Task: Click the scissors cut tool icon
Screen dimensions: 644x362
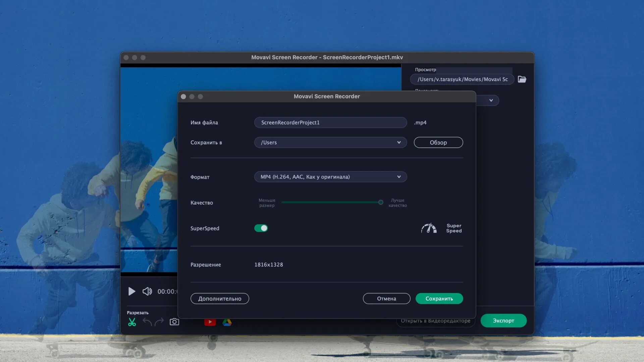Action: (132, 322)
